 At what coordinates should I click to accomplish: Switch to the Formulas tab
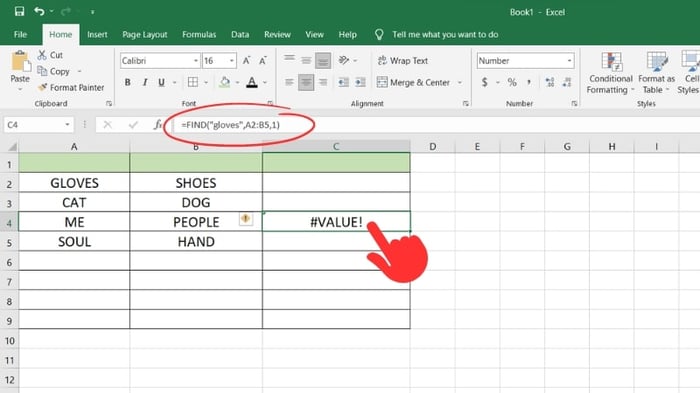click(199, 34)
